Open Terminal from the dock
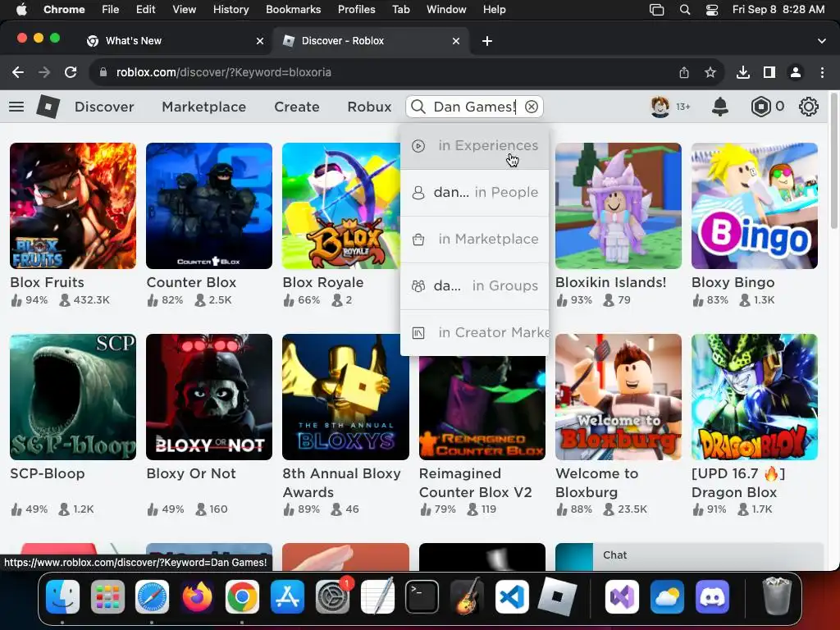This screenshot has width=840, height=630. (x=422, y=597)
